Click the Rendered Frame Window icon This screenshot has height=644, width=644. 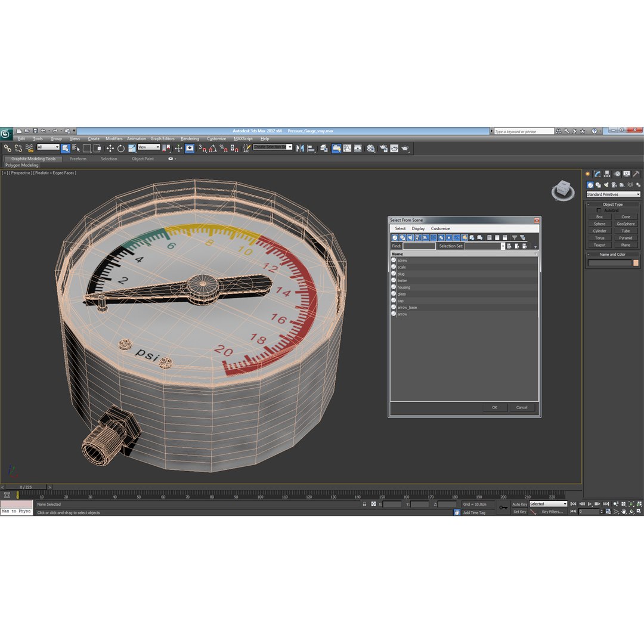pyautogui.click(x=394, y=148)
